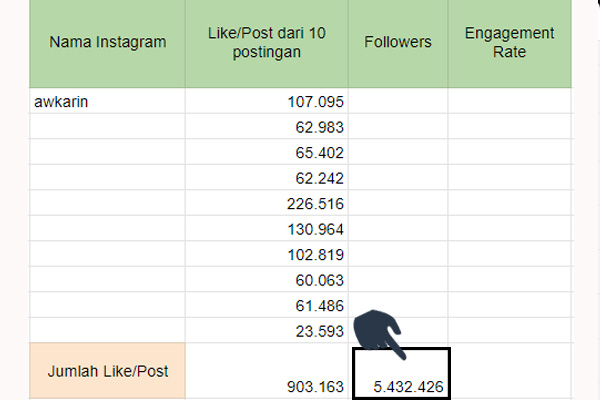Select the cell with 102.819
The width and height of the screenshot is (600, 400).
[x=267, y=254]
